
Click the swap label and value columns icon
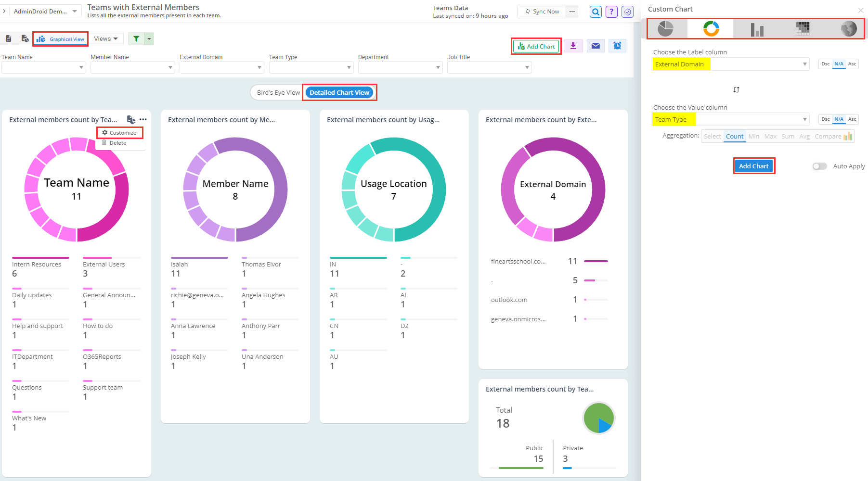[x=736, y=90]
